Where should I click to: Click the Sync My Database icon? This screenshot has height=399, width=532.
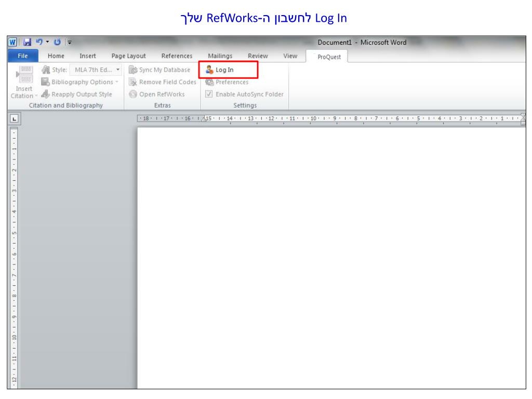coord(133,70)
